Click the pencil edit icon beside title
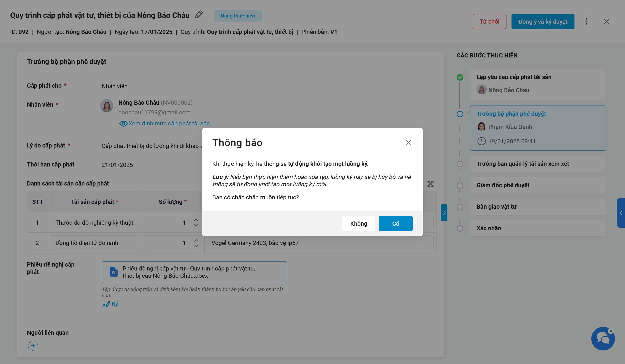 [199, 15]
